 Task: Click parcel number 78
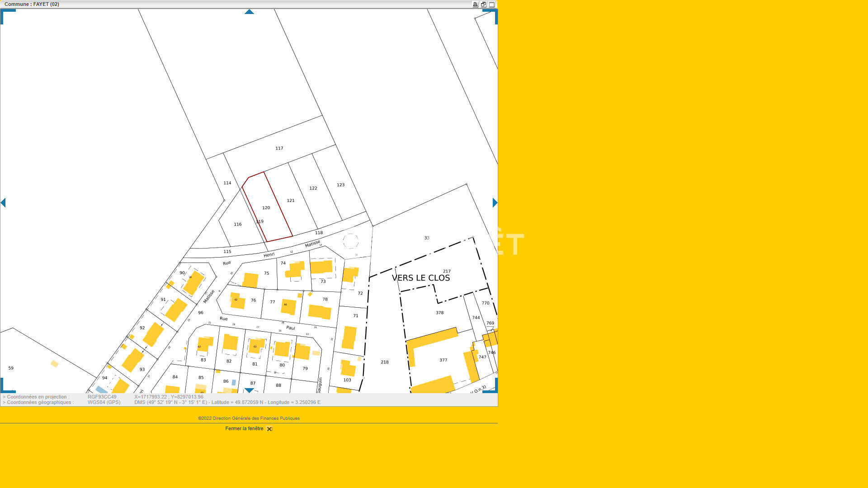click(x=325, y=299)
